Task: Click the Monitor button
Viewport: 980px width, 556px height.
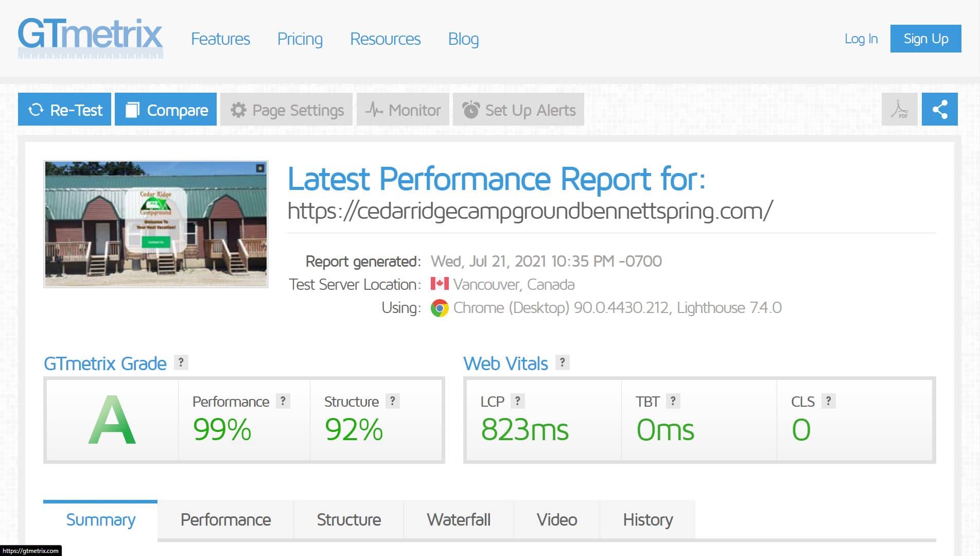Action: point(403,110)
